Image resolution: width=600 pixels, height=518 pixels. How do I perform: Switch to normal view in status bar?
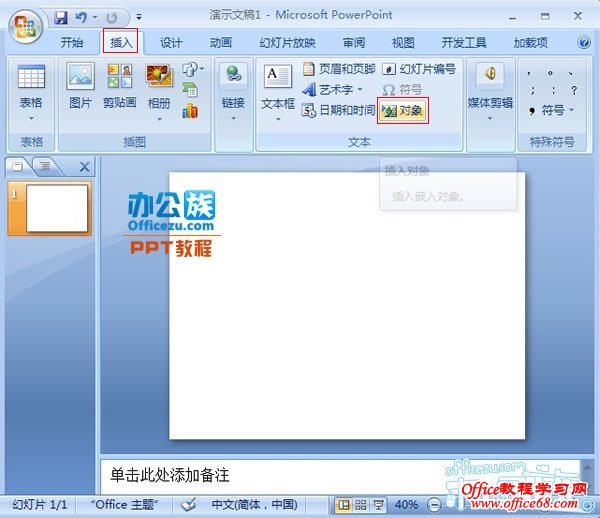pyautogui.click(x=343, y=505)
